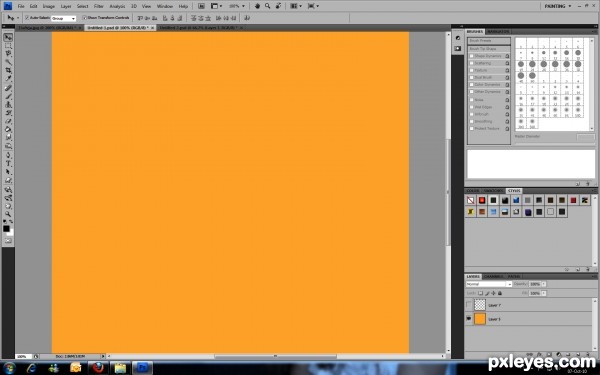600x375 pixels.
Task: Open the Window menu
Action: point(165,7)
